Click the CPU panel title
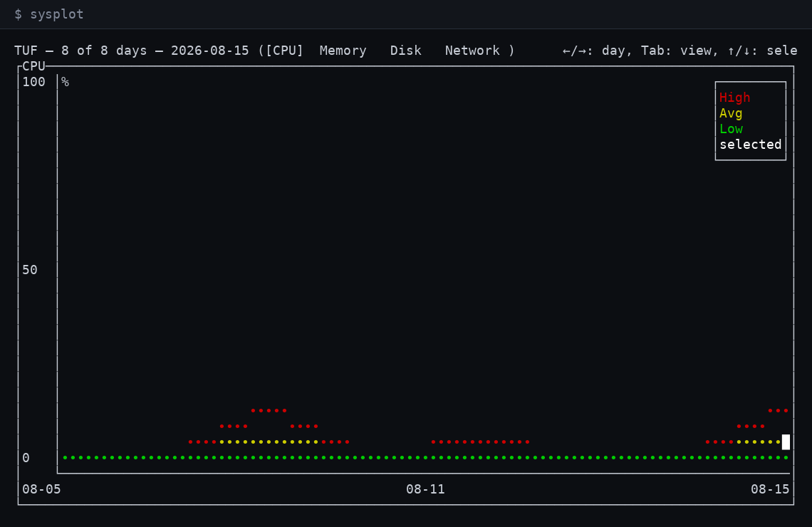The width and height of the screenshot is (812, 527). pyautogui.click(x=33, y=66)
